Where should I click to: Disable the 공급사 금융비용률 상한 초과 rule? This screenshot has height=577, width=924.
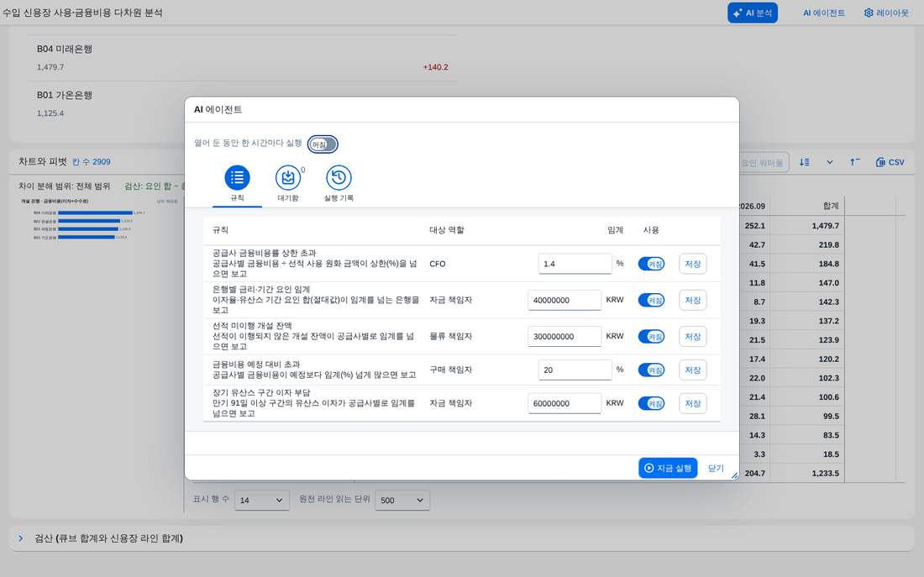pyautogui.click(x=651, y=264)
